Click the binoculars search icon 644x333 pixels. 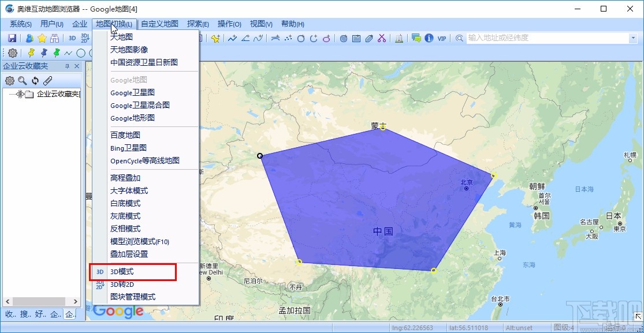(x=54, y=38)
